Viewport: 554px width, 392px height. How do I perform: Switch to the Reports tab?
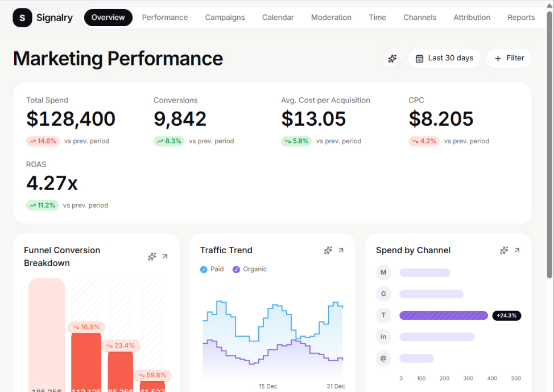click(521, 18)
